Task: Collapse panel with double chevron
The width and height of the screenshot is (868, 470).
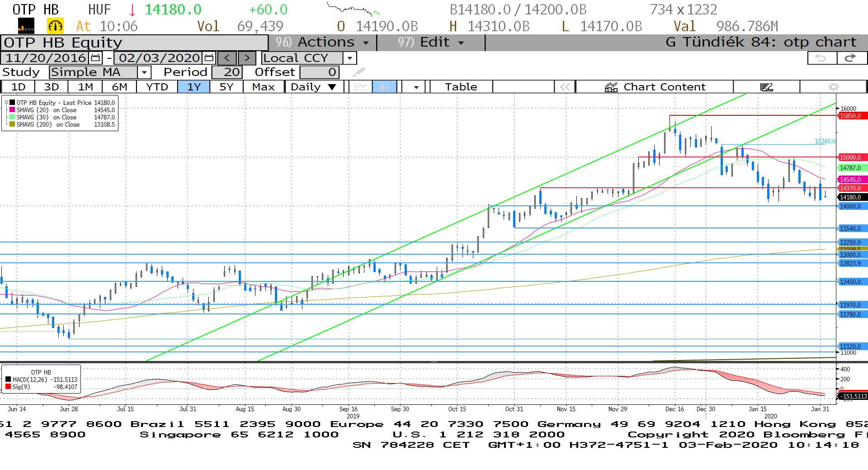Action: coord(565,87)
